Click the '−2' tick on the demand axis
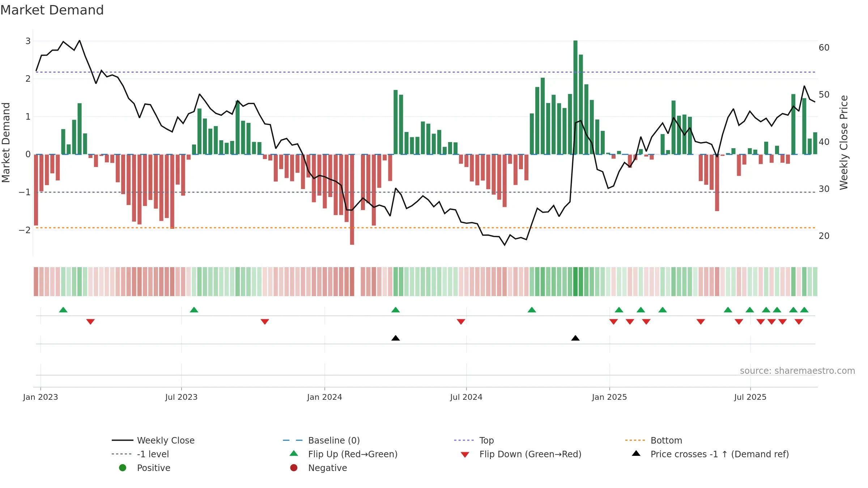The height and width of the screenshot is (488, 868). (x=25, y=230)
